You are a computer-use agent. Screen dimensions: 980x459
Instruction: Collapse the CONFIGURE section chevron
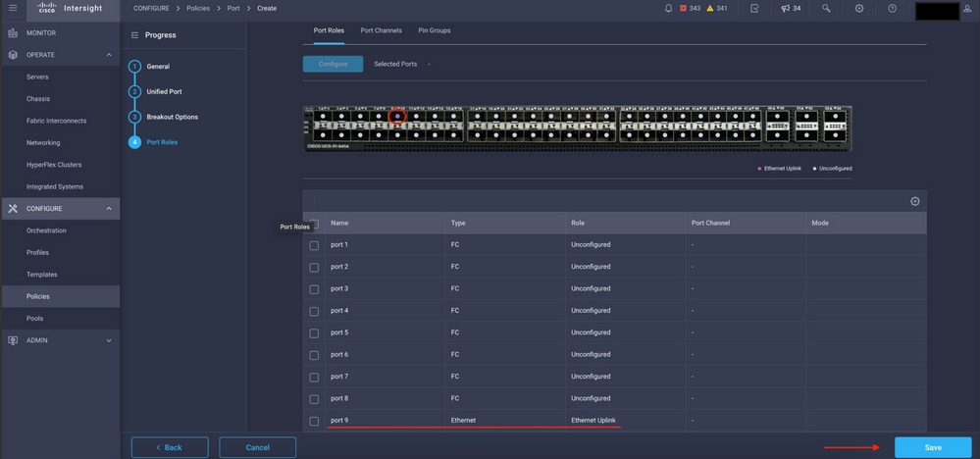point(109,209)
